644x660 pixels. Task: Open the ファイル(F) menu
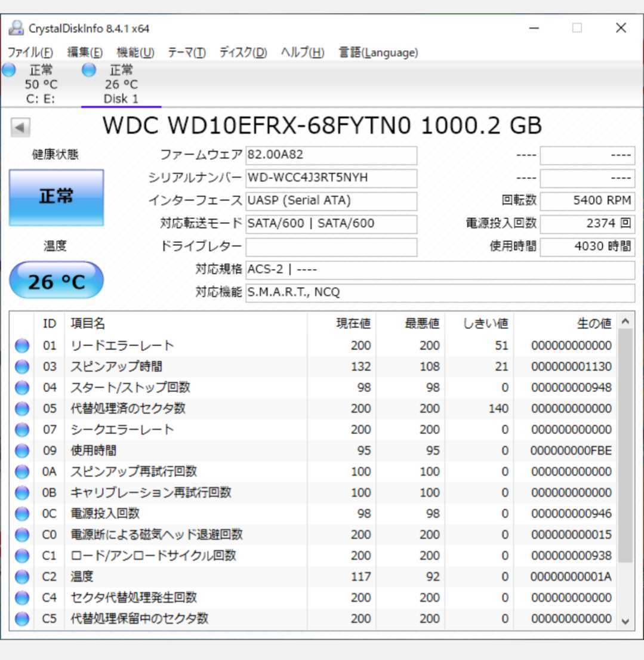click(x=30, y=53)
